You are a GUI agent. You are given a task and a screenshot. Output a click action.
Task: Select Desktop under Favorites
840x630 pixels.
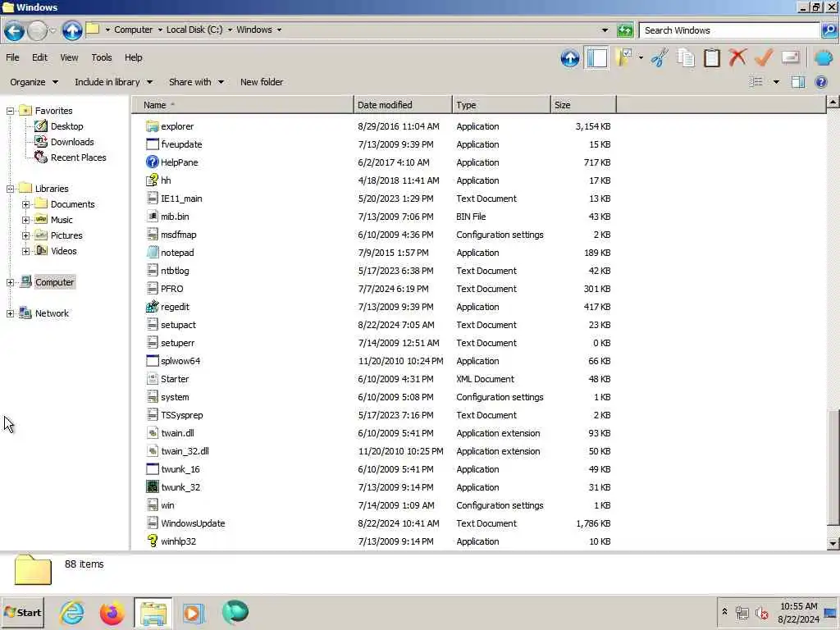pos(66,126)
